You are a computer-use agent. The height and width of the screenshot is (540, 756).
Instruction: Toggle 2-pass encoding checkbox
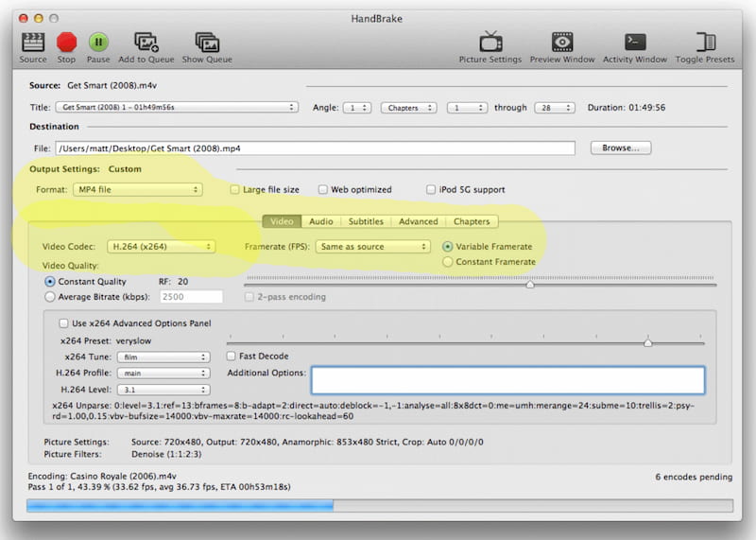pos(249,297)
